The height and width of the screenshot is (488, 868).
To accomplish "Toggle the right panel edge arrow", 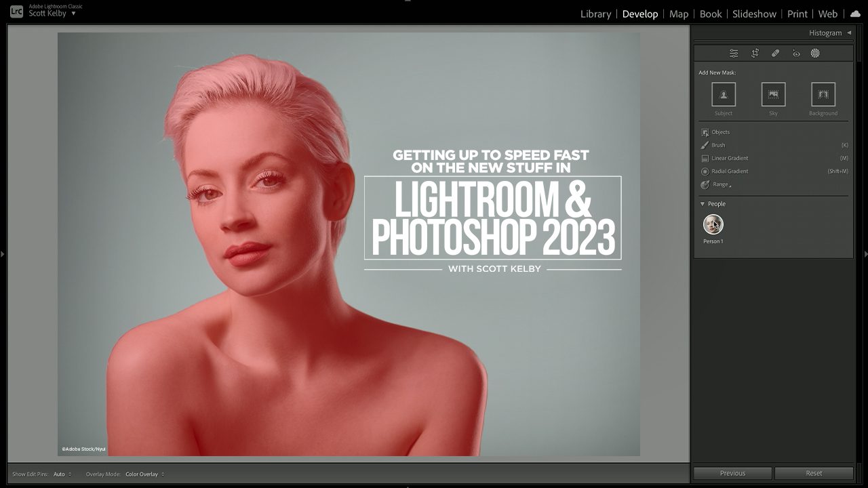I will click(865, 254).
